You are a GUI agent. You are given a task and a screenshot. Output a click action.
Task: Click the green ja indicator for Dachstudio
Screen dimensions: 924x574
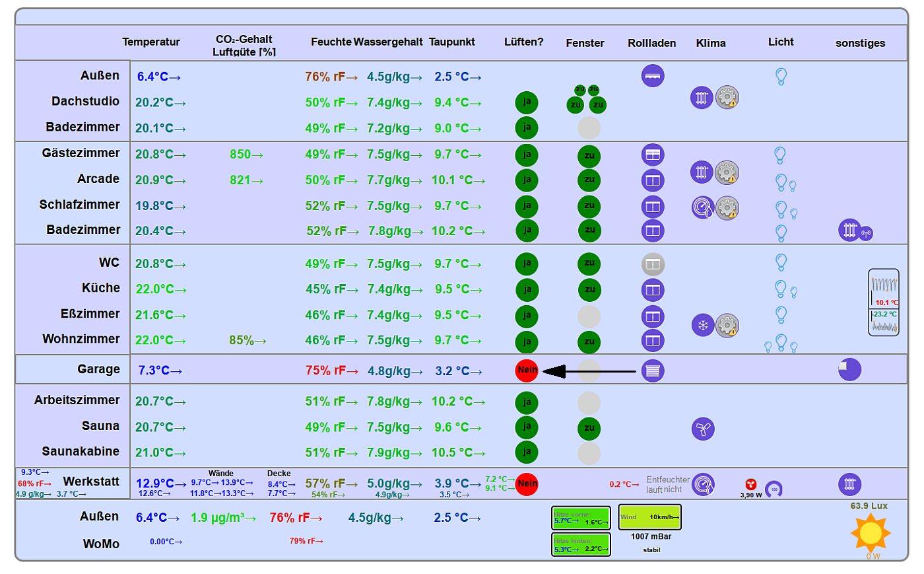[527, 102]
